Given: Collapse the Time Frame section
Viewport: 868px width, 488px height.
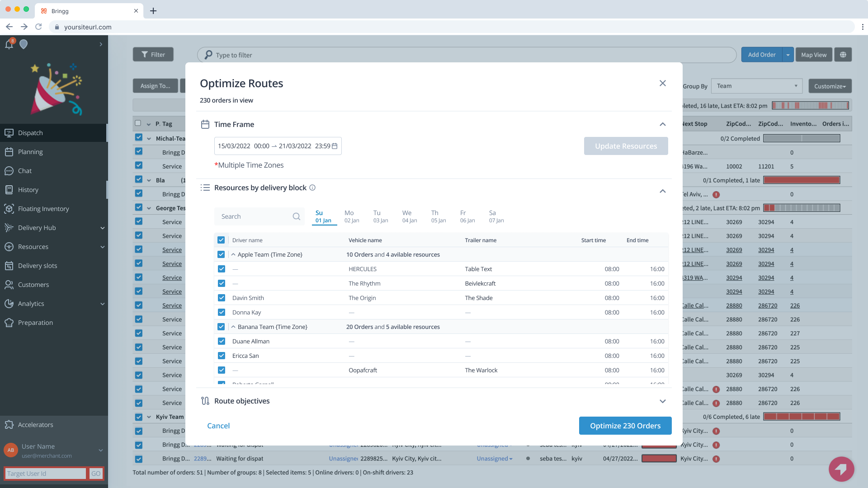Looking at the screenshot, I should (x=663, y=124).
